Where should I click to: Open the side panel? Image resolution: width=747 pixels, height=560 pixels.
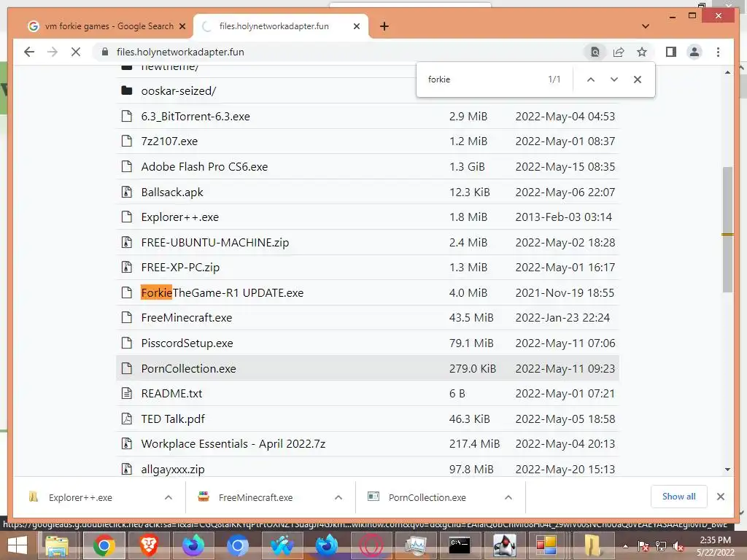pyautogui.click(x=671, y=52)
